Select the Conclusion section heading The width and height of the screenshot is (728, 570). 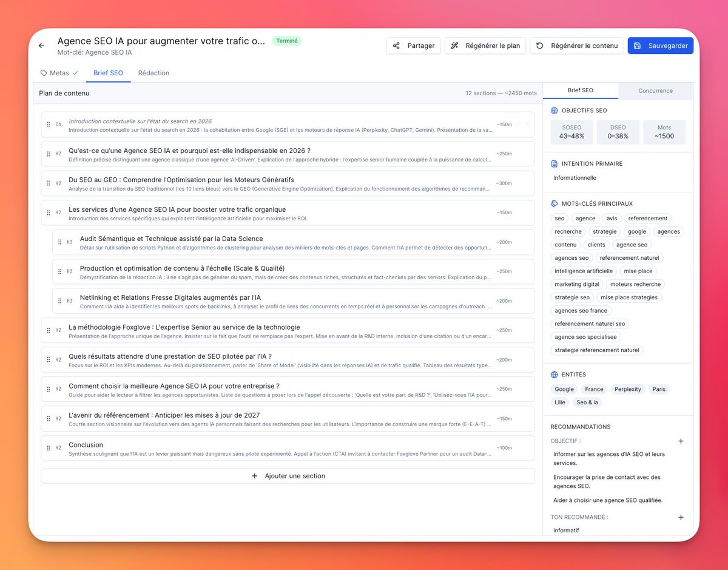tap(86, 445)
